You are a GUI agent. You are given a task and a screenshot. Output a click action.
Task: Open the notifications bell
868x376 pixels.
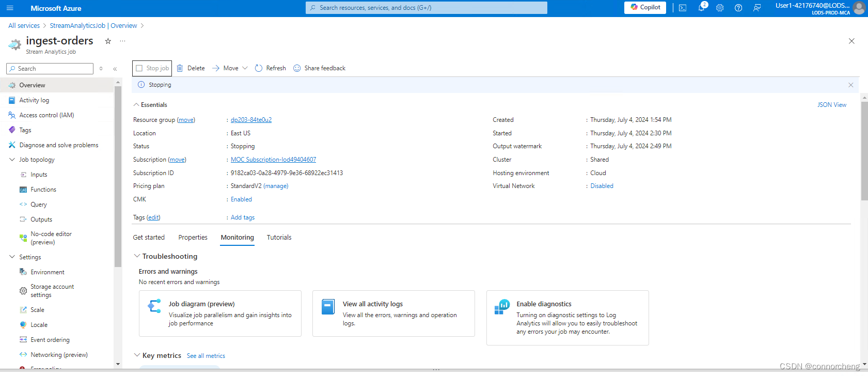pos(701,8)
